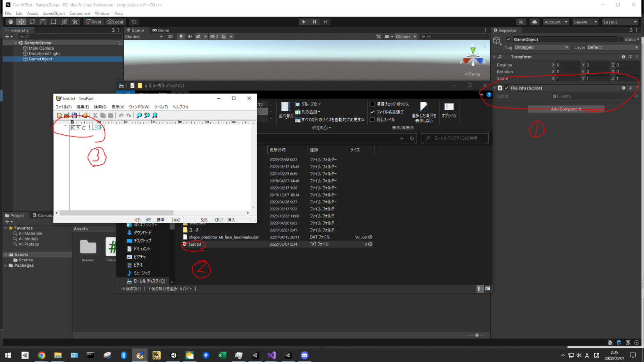Open the Account dropdown
Image resolution: width=644 pixels, height=362 pixels.
click(x=556, y=22)
